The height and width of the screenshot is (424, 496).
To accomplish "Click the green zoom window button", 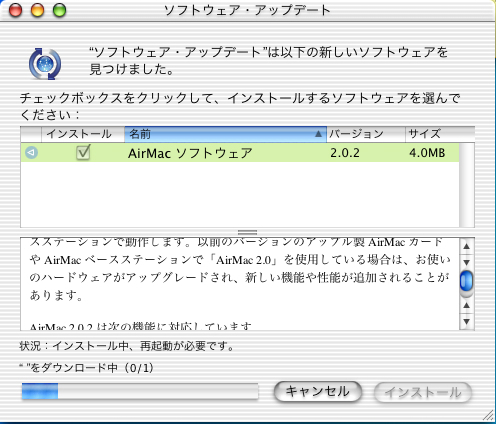I will [60, 10].
